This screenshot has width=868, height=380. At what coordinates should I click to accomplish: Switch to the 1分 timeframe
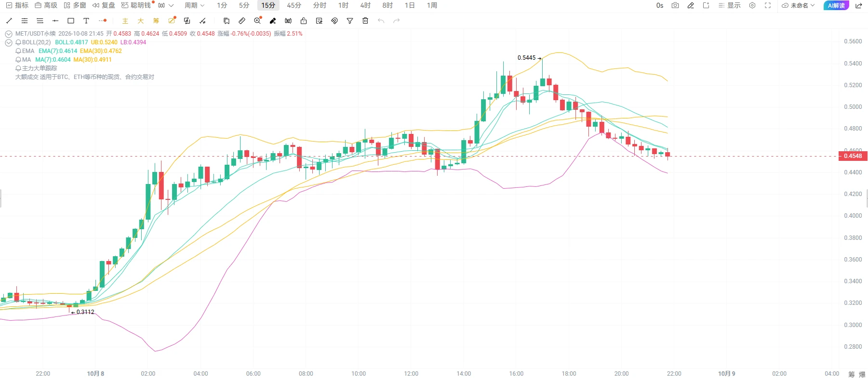pos(222,5)
